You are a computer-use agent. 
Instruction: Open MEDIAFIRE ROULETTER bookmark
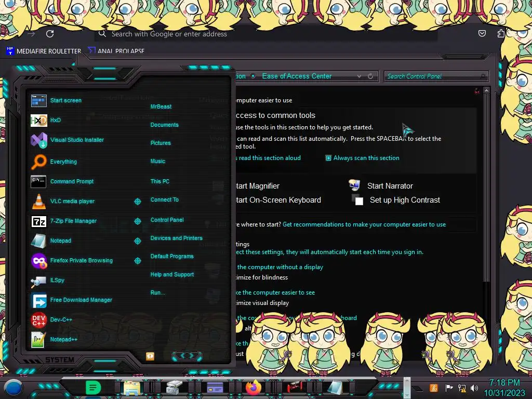pyautogui.click(x=44, y=51)
